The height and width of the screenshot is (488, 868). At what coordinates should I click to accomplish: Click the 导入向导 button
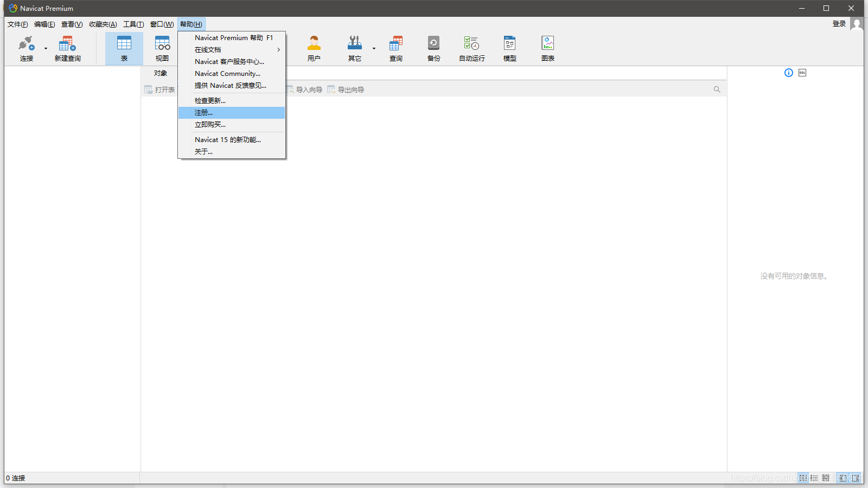tap(304, 89)
